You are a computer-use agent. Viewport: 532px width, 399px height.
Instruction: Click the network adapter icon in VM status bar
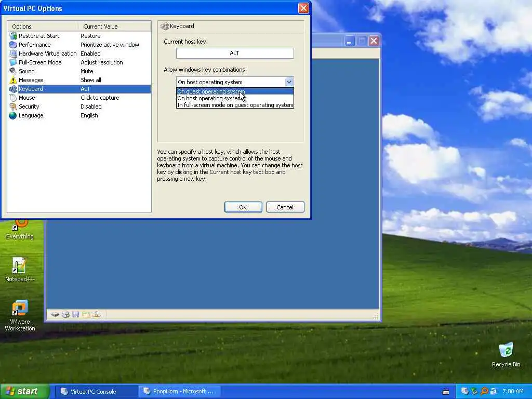coord(96,314)
